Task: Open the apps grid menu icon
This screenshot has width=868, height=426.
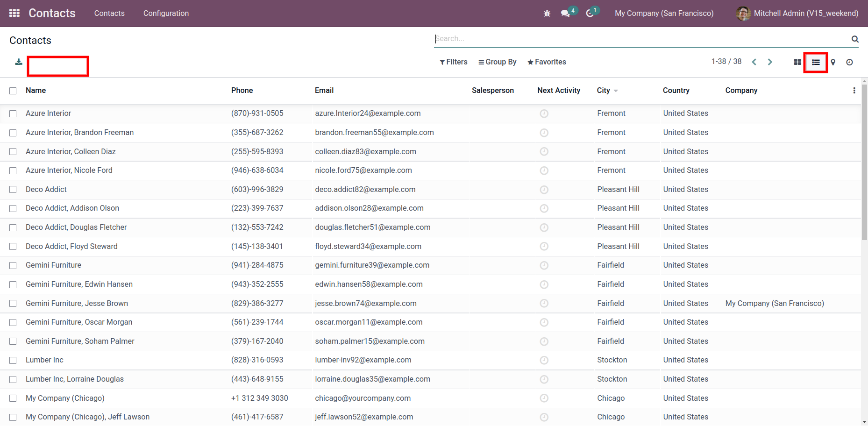Action: pyautogui.click(x=14, y=13)
